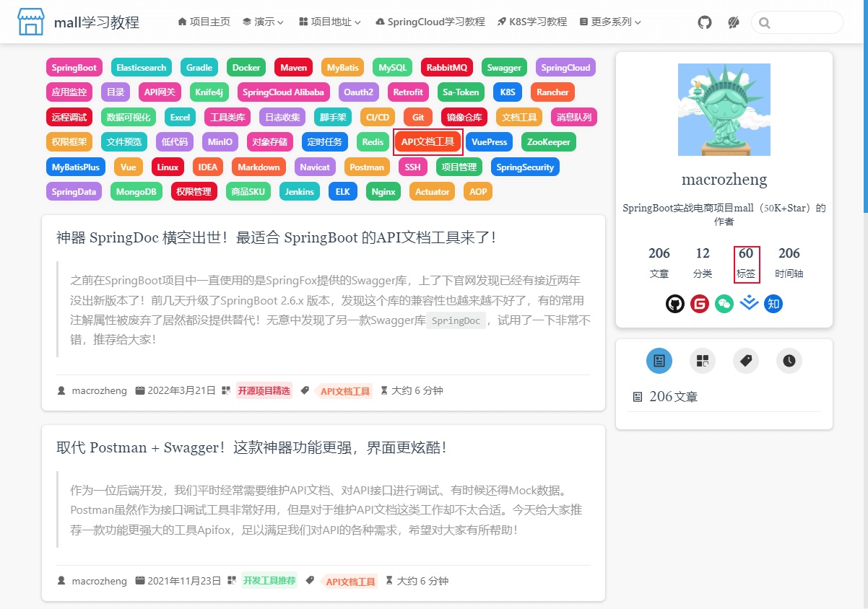The width and height of the screenshot is (868, 609).
Task: Click API文档工具 tag on SpringDoc article
Action: tap(344, 392)
